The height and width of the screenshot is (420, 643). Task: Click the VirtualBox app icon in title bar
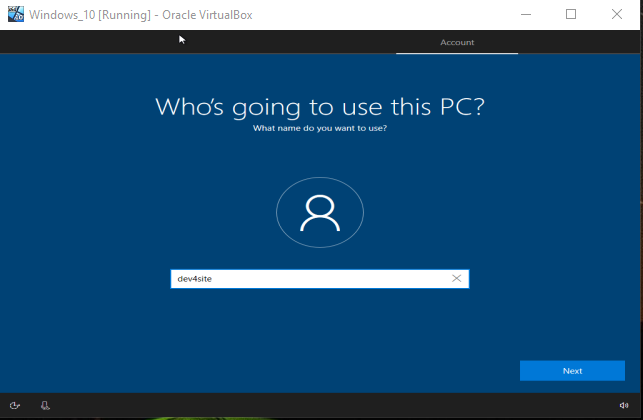[x=12, y=14]
